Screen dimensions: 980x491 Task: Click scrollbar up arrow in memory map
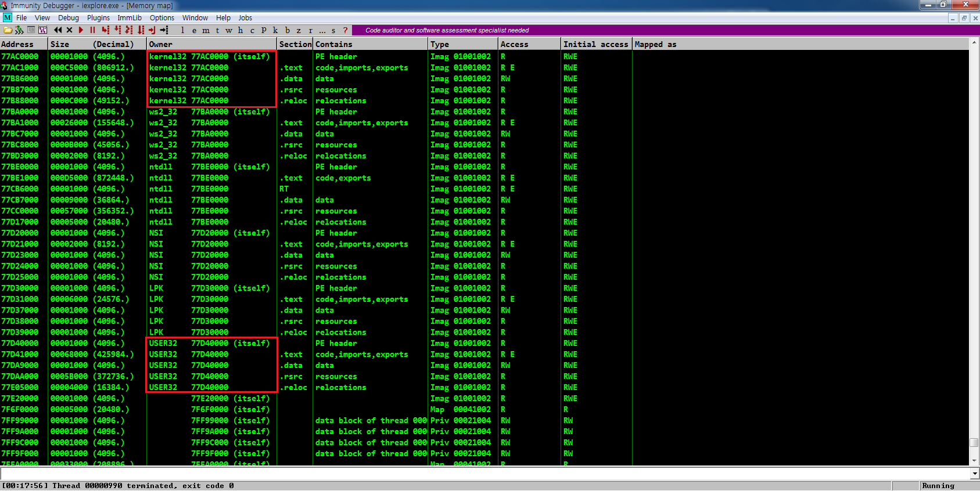pos(974,44)
